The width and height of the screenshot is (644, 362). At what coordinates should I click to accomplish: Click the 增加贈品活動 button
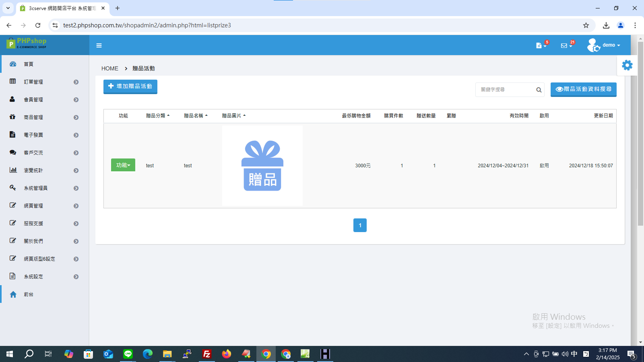point(130,86)
